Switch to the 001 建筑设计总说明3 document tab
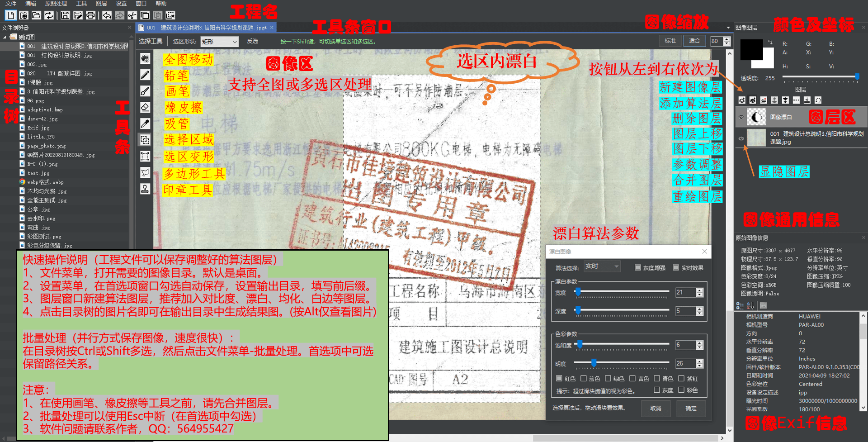This screenshot has width=868, height=442. (x=206, y=28)
